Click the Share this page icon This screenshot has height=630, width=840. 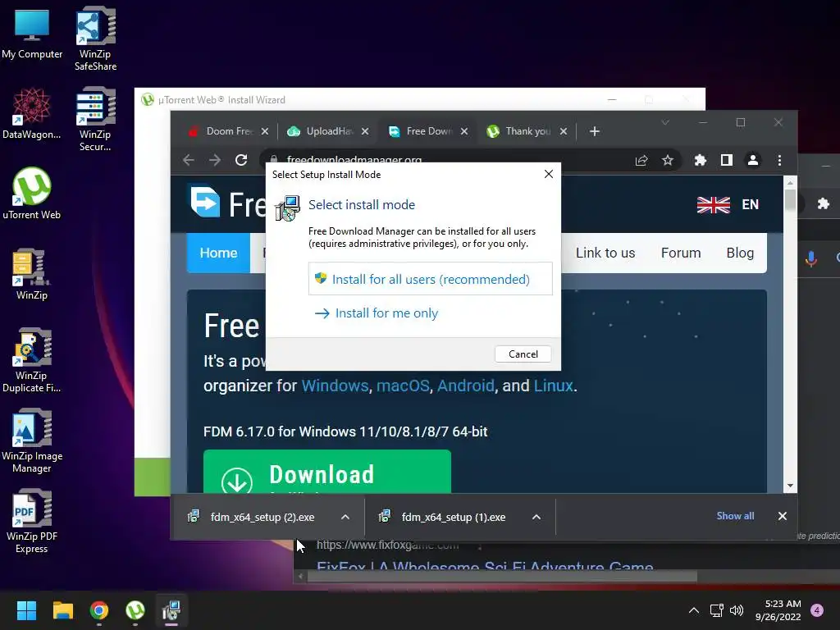tap(641, 160)
